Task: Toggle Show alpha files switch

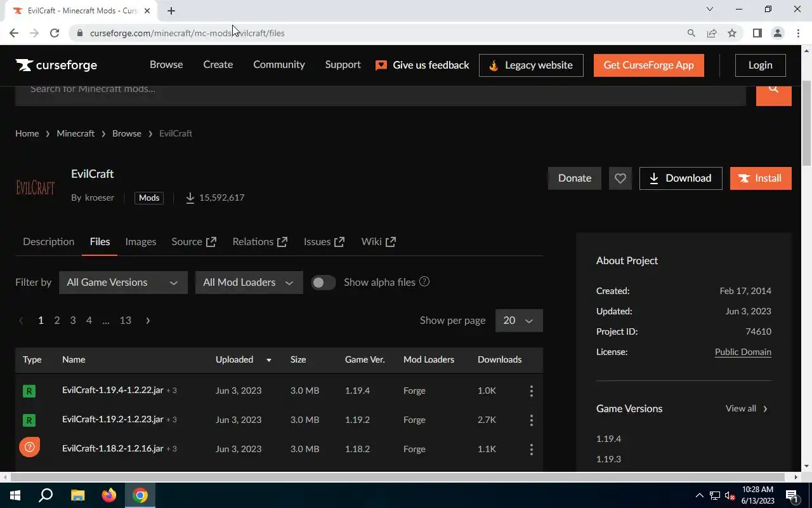Action: [x=323, y=283]
